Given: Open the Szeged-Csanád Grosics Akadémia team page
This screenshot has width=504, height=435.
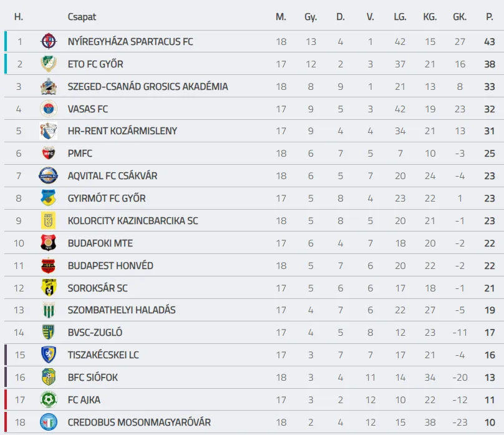Looking at the screenshot, I should [148, 87].
